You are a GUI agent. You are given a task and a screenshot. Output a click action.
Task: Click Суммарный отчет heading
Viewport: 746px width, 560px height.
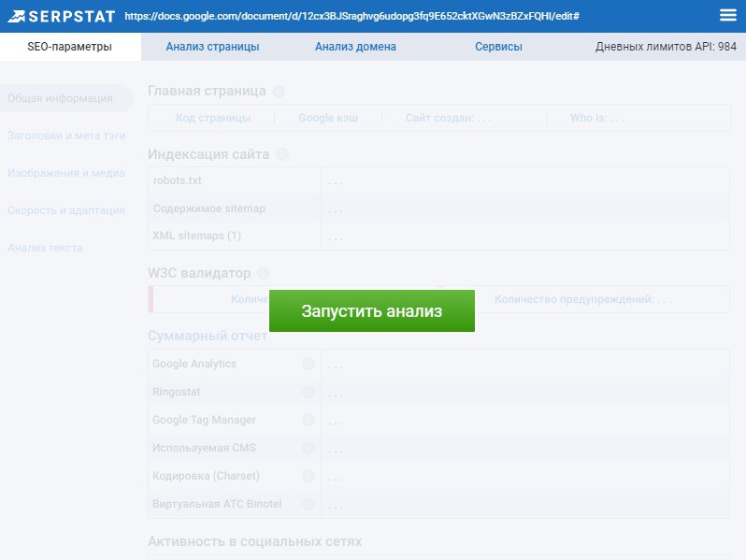(208, 336)
